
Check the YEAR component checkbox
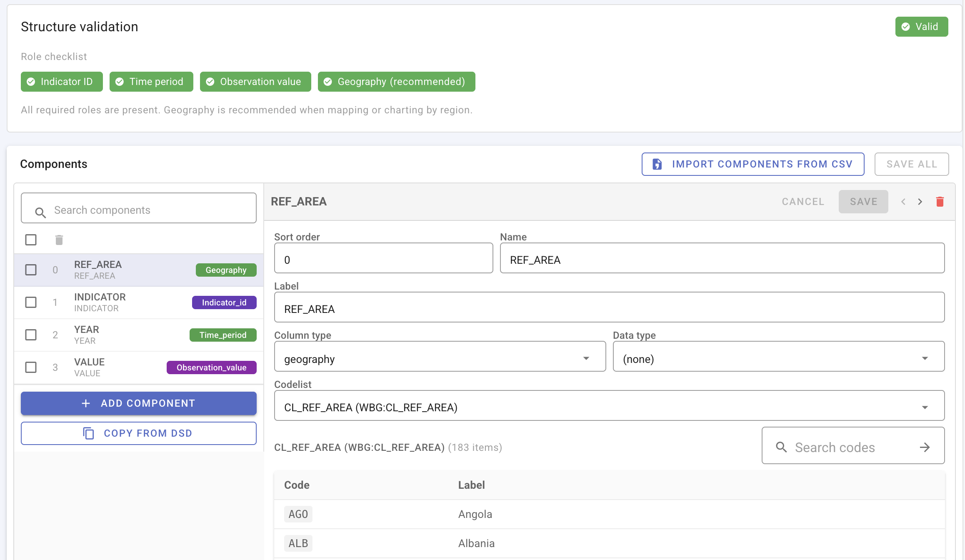pos(31,335)
